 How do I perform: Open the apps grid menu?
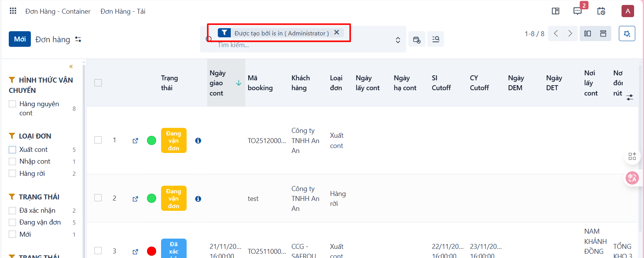[x=13, y=11]
